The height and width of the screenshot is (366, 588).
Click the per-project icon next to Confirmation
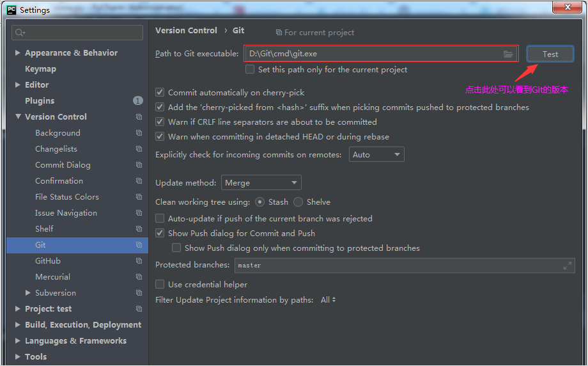click(x=139, y=181)
